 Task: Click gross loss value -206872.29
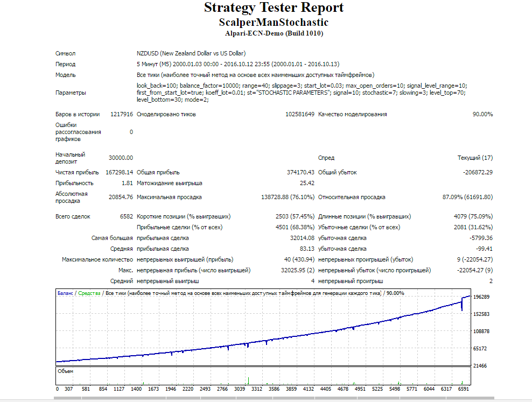pyautogui.click(x=478, y=172)
